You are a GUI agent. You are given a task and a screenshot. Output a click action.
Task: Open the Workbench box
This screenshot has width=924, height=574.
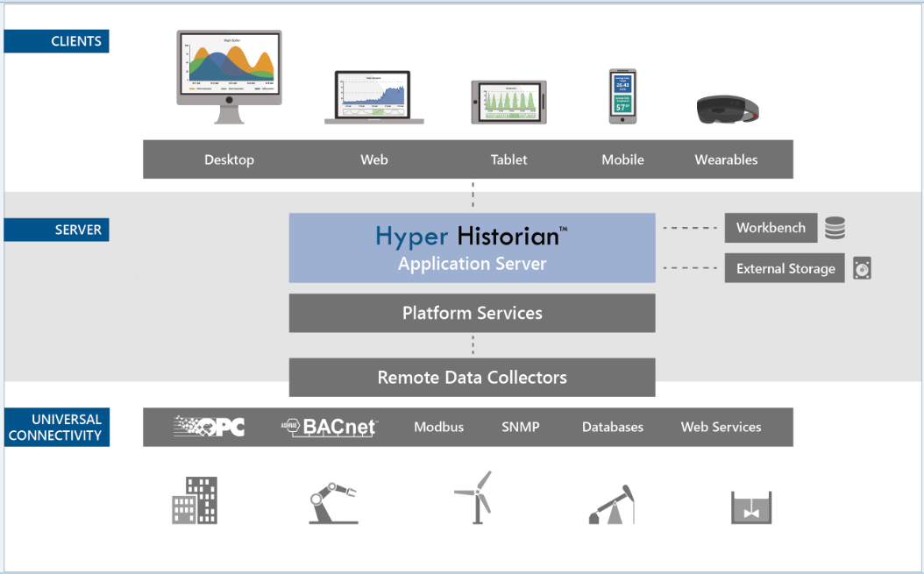tap(771, 228)
